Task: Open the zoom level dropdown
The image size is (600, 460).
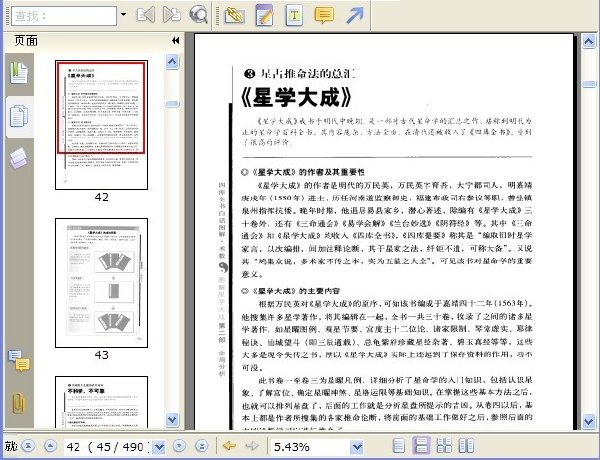Action: click(357, 447)
